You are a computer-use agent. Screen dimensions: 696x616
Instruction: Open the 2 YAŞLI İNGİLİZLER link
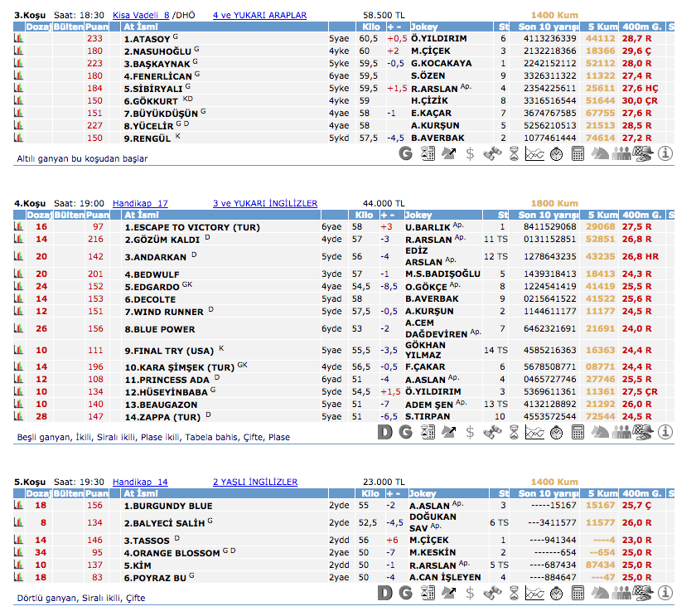[255, 482]
